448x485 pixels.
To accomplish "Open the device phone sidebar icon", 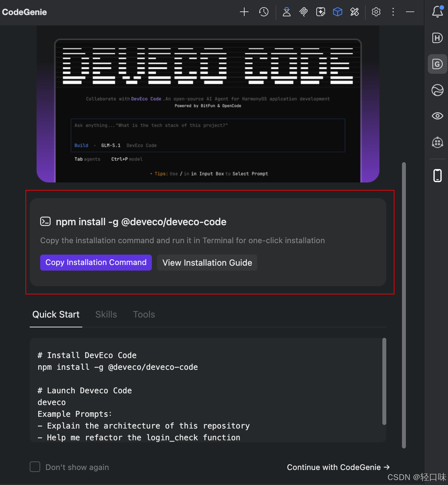I will click(438, 176).
